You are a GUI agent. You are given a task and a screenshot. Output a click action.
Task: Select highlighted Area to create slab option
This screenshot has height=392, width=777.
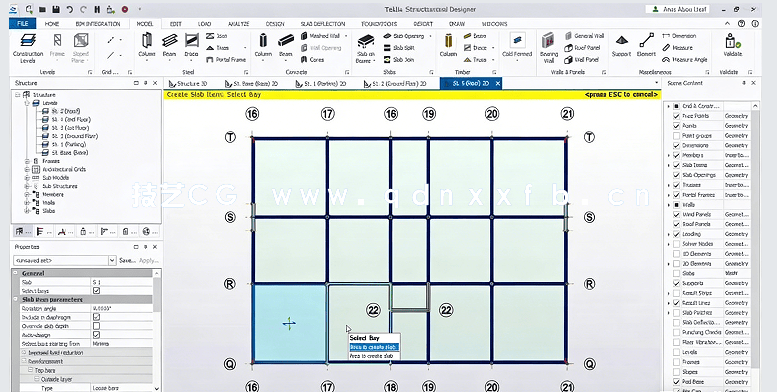pos(374,347)
